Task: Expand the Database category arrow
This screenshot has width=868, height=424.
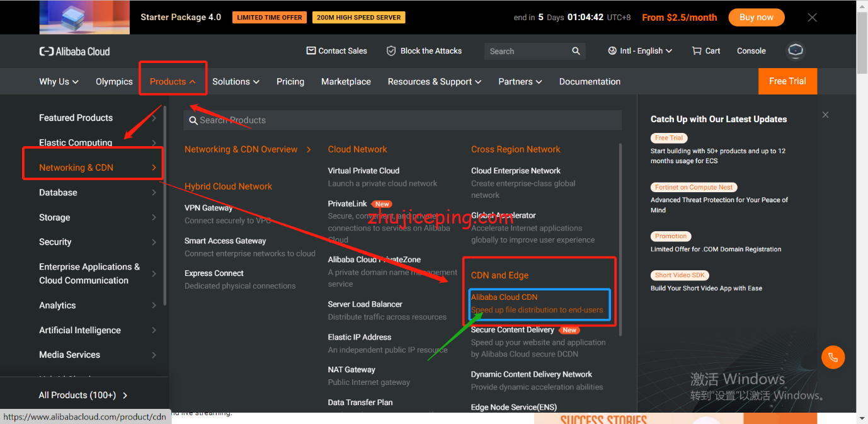Action: (154, 192)
